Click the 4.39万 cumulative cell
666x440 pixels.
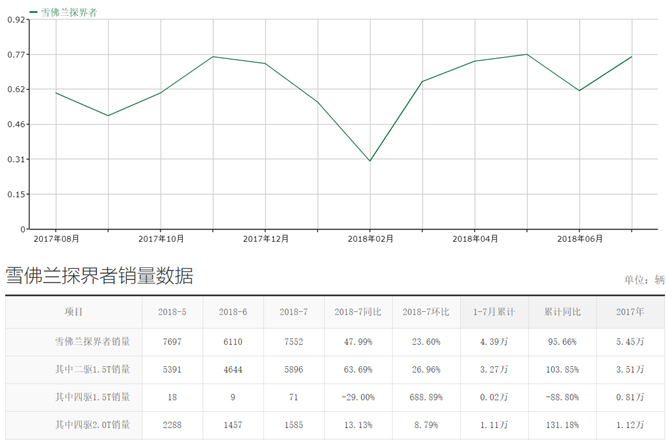[x=494, y=342]
